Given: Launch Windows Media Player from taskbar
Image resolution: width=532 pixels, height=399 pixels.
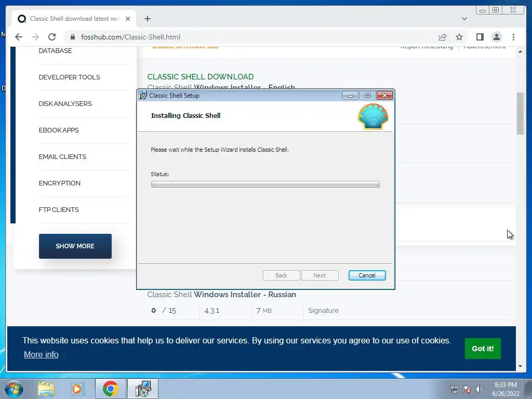Looking at the screenshot, I should coord(78,389).
